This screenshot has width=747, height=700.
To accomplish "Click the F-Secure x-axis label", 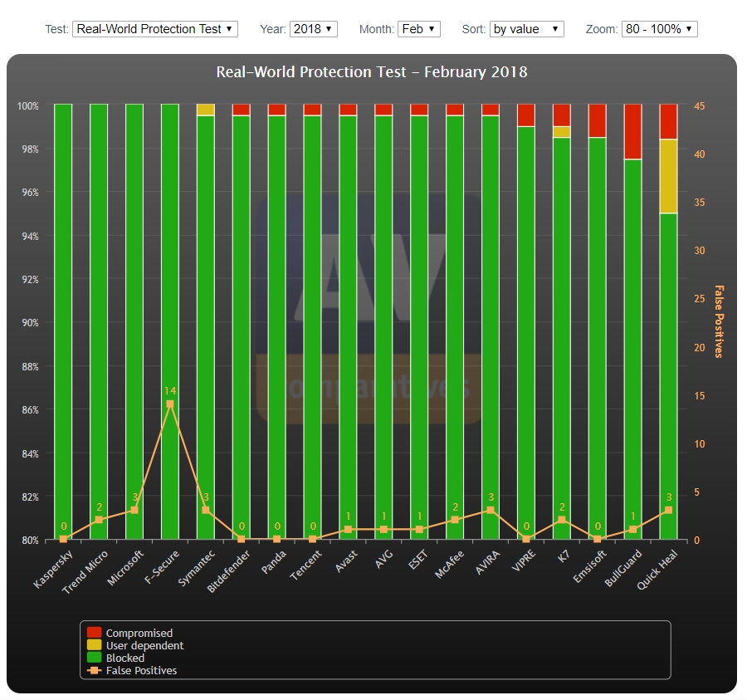I will pyautogui.click(x=162, y=566).
